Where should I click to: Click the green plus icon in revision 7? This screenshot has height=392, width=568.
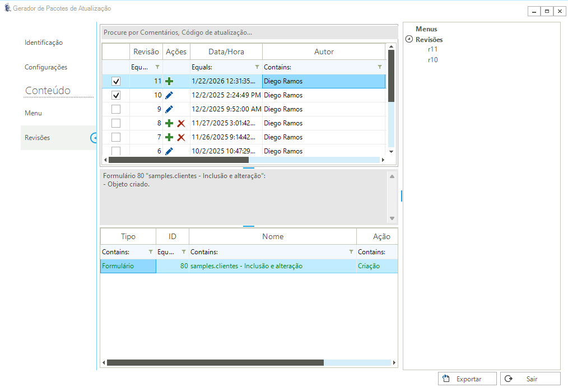tap(169, 137)
